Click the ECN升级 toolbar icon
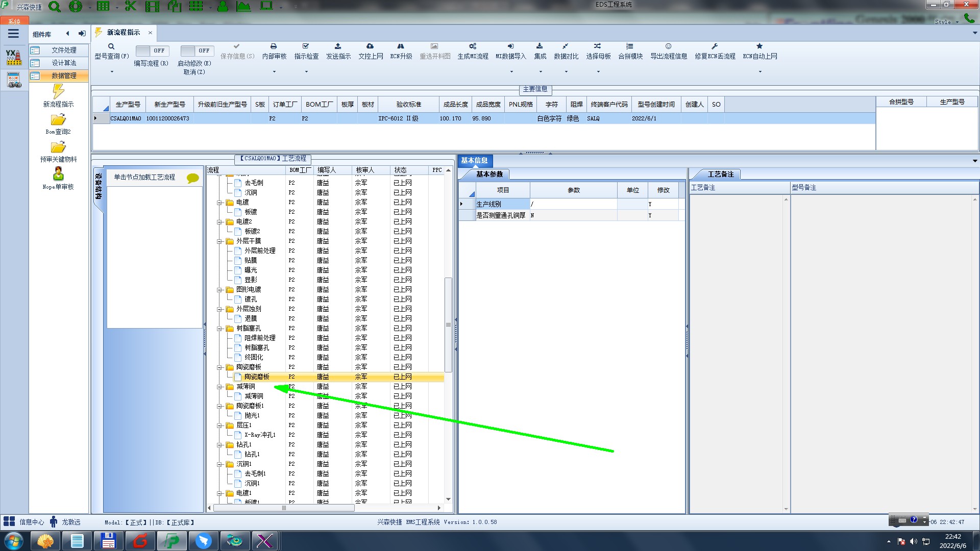980x551 pixels. 401,46
